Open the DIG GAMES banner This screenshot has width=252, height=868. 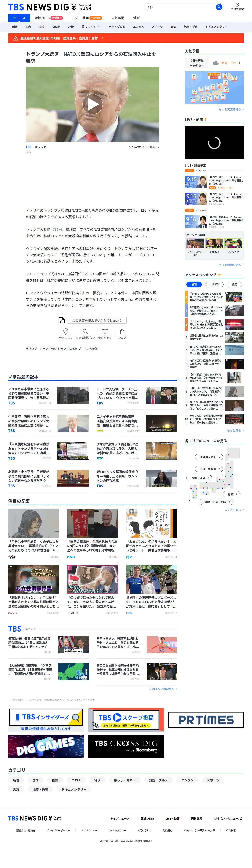(46, 746)
